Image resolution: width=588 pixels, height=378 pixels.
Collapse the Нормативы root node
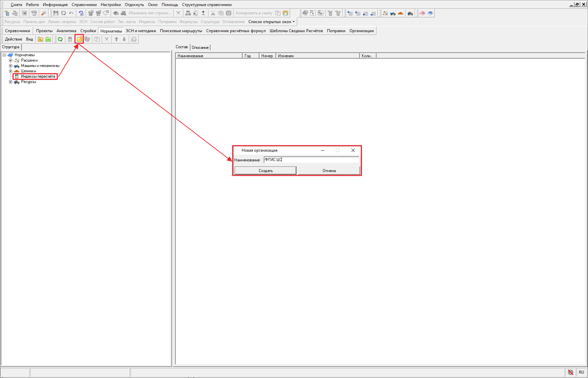coord(4,55)
